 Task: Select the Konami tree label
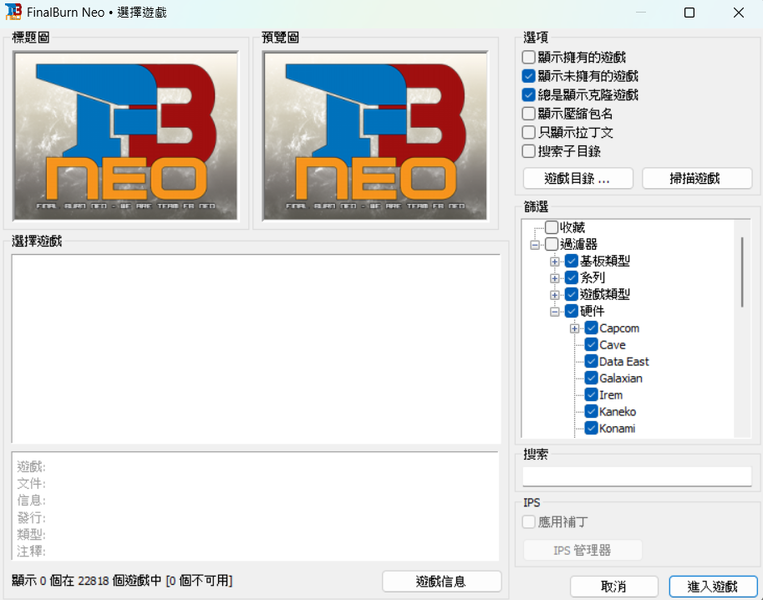click(617, 428)
